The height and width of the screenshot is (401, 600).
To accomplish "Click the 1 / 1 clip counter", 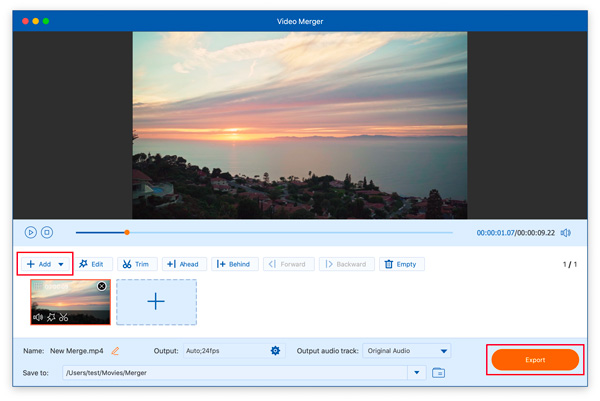I will 570,264.
